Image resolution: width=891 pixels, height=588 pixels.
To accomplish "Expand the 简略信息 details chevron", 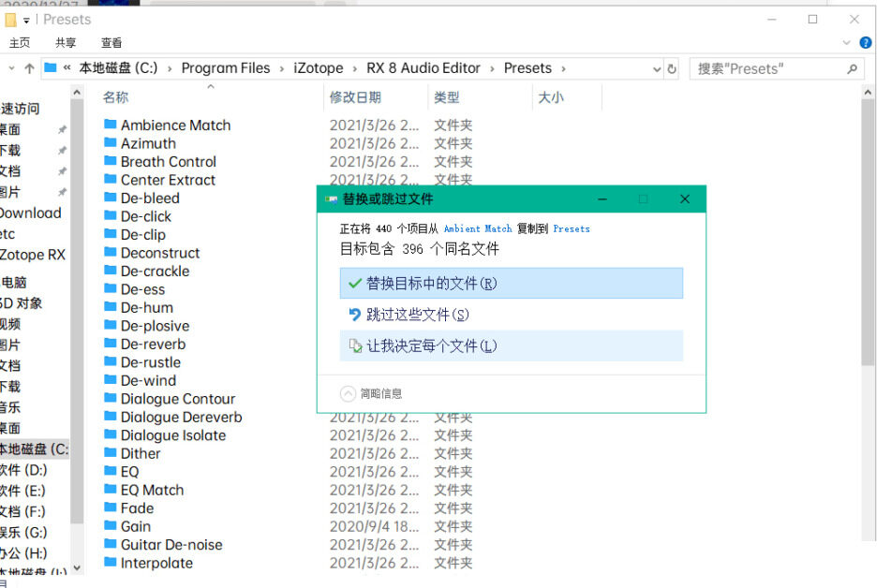I will tap(349, 393).
